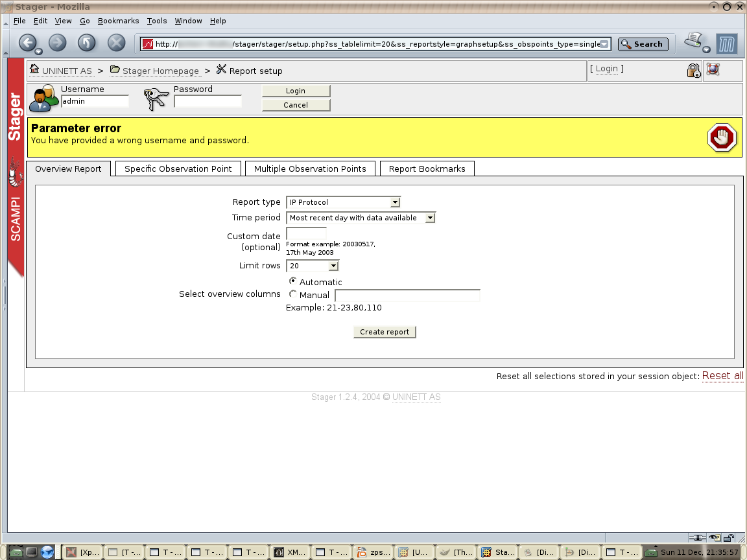The height and width of the screenshot is (560, 747).
Task: Reload the page with the Reload button
Action: [86, 43]
